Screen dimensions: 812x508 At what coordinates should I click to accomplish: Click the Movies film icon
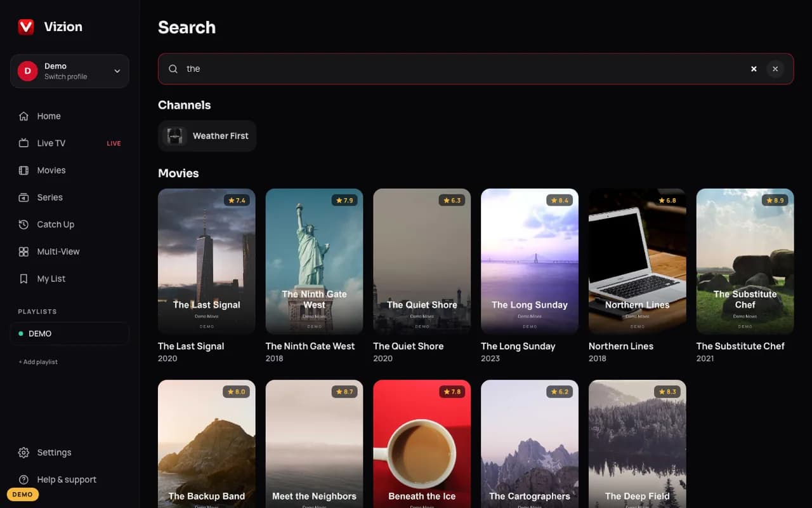pos(23,170)
